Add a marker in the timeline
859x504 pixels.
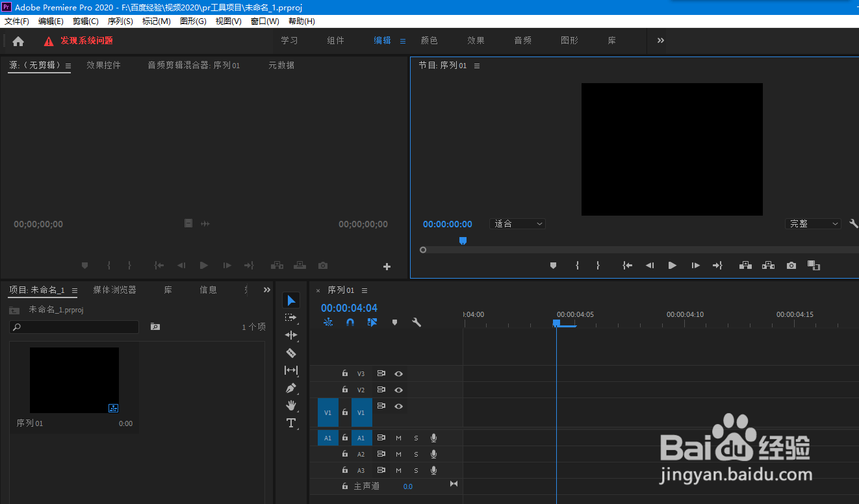[394, 322]
